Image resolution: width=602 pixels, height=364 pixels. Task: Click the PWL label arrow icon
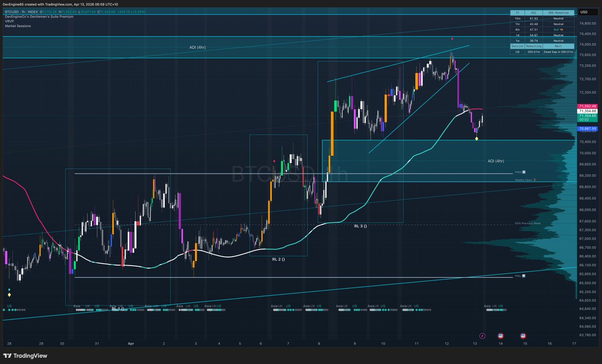point(524,276)
